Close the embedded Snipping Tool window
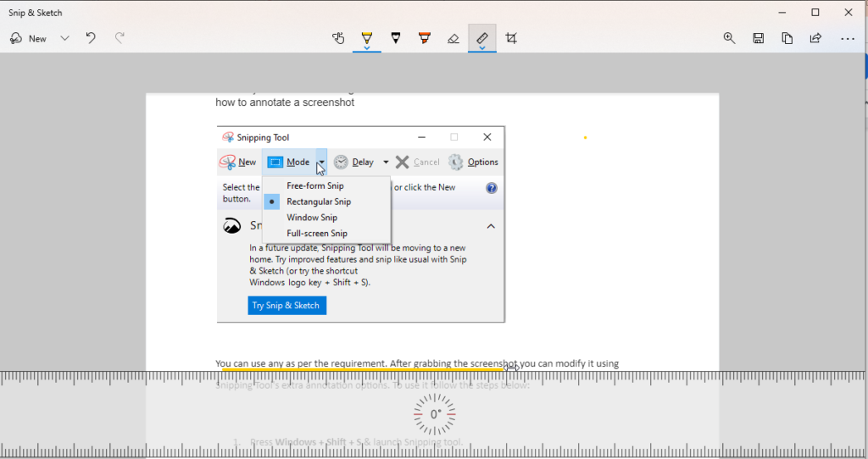 (487, 137)
